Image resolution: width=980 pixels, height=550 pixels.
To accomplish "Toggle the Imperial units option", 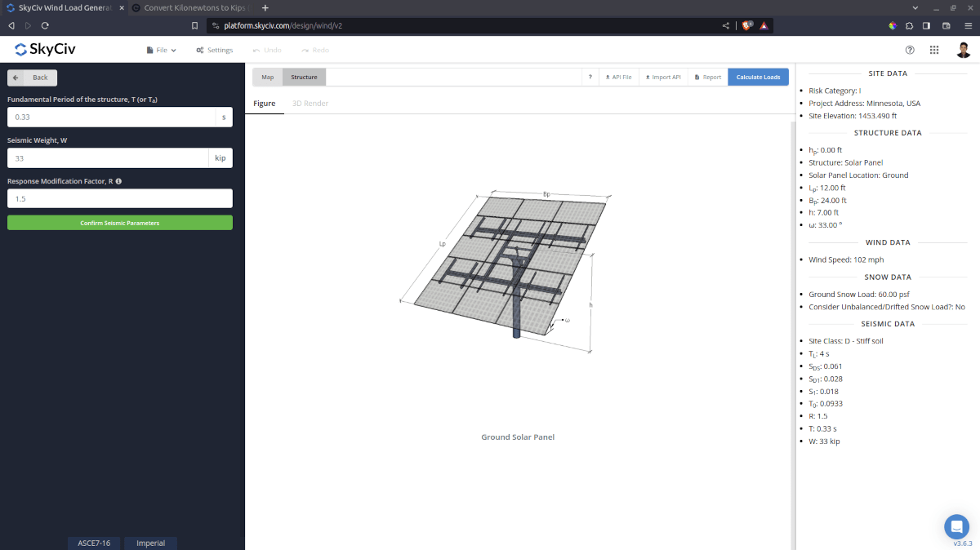I will click(x=150, y=542).
